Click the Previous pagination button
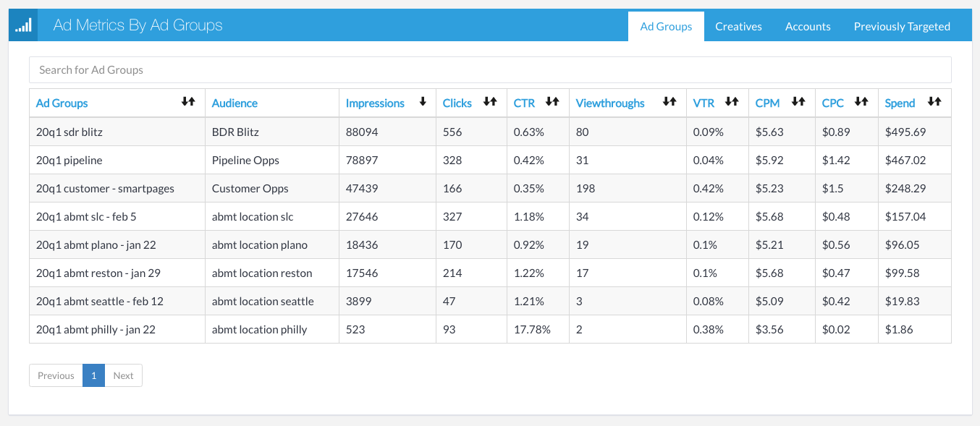The width and height of the screenshot is (980, 426). pos(56,375)
